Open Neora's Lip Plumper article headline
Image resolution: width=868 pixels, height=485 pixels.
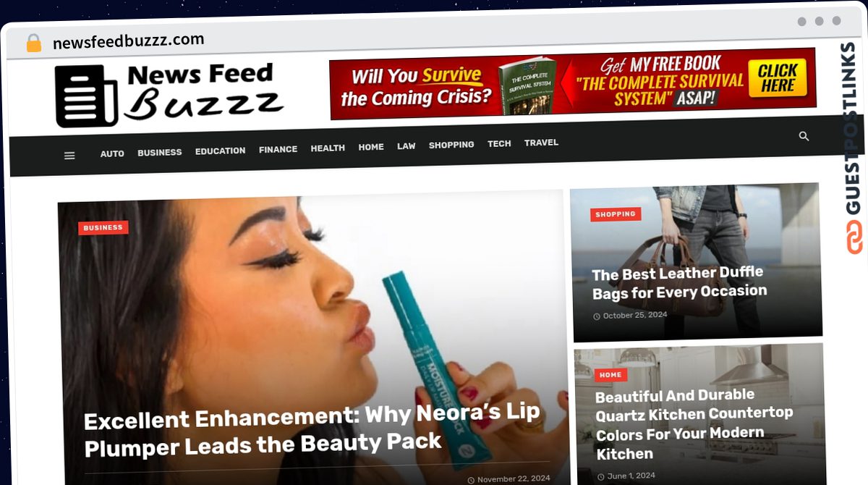(x=312, y=430)
